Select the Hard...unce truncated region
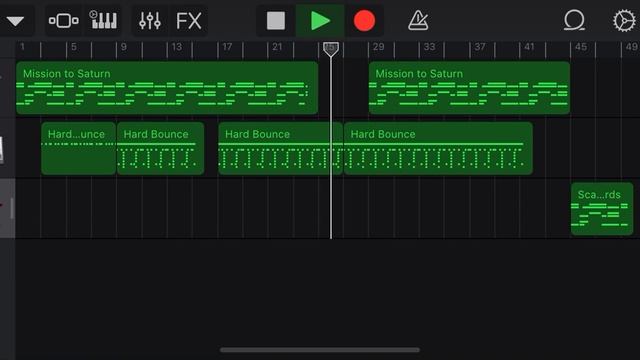Viewport: 640px width, 360px height. tap(79, 149)
